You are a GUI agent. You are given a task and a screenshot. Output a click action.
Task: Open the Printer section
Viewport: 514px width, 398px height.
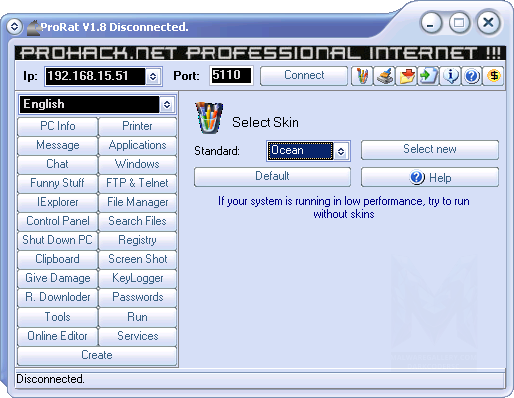137,126
